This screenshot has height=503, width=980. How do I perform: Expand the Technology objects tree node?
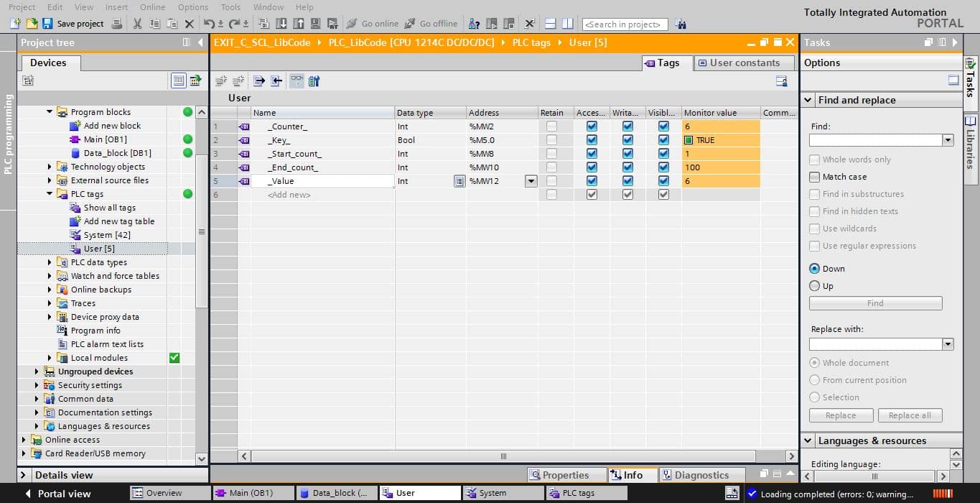pos(50,167)
